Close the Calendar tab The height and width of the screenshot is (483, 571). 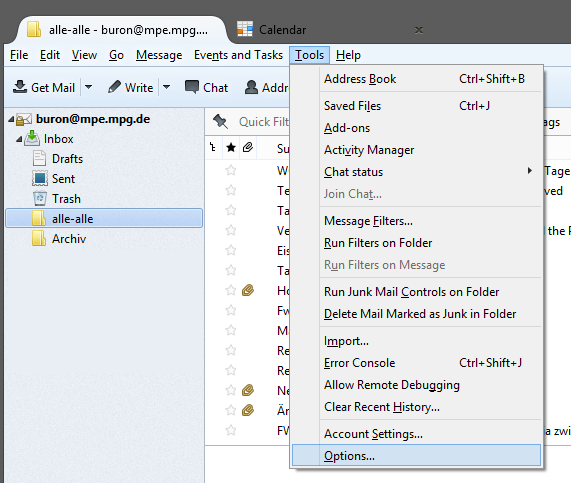(419, 30)
